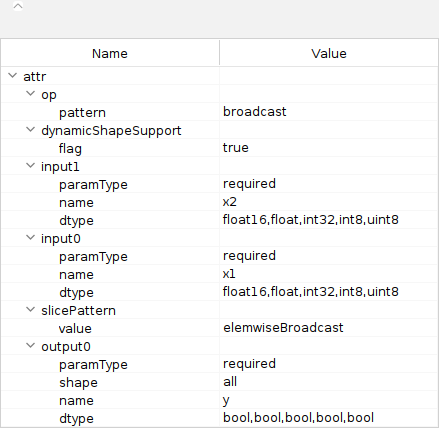Select the shape row under output0

point(219,382)
